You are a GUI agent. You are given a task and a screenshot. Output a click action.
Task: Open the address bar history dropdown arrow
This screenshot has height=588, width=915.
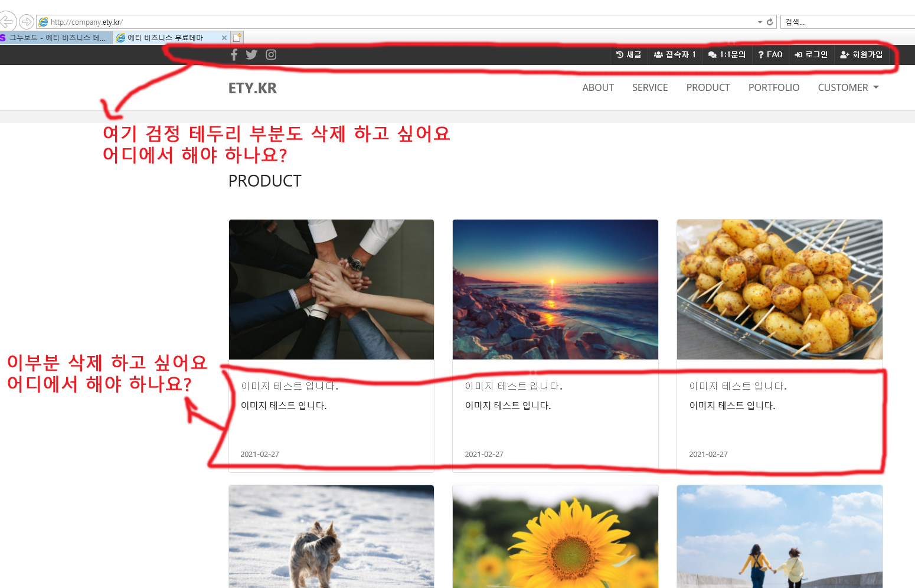[x=760, y=22]
